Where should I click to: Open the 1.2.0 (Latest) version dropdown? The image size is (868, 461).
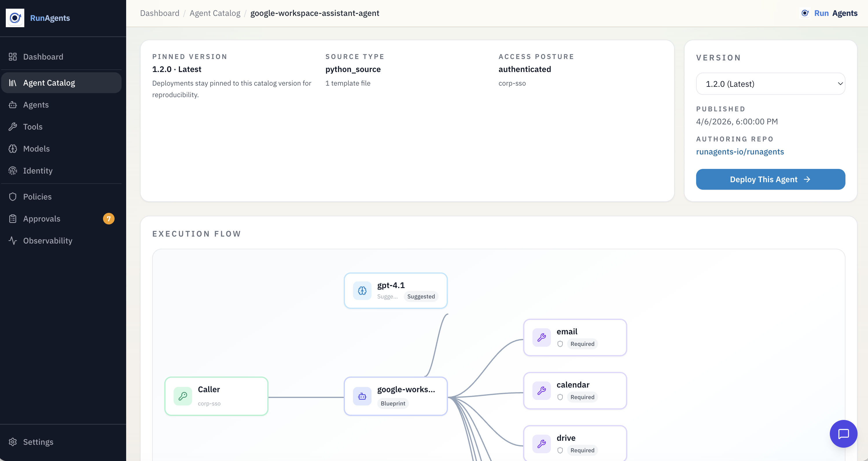click(x=770, y=84)
